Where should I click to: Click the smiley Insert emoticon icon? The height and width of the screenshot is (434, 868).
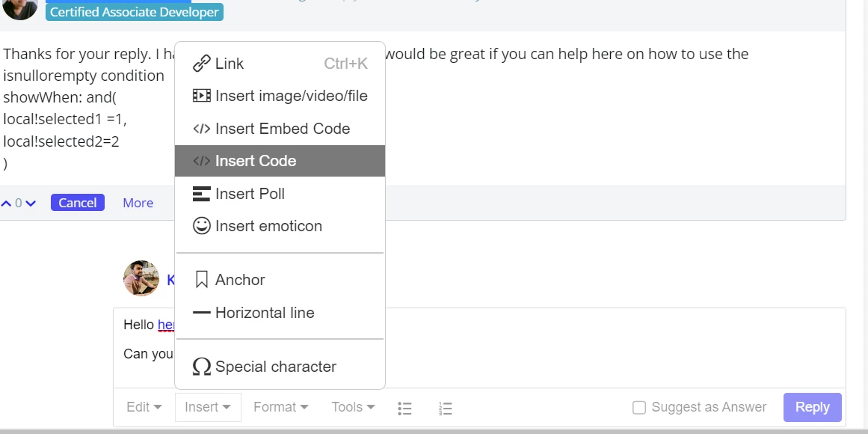click(x=202, y=226)
